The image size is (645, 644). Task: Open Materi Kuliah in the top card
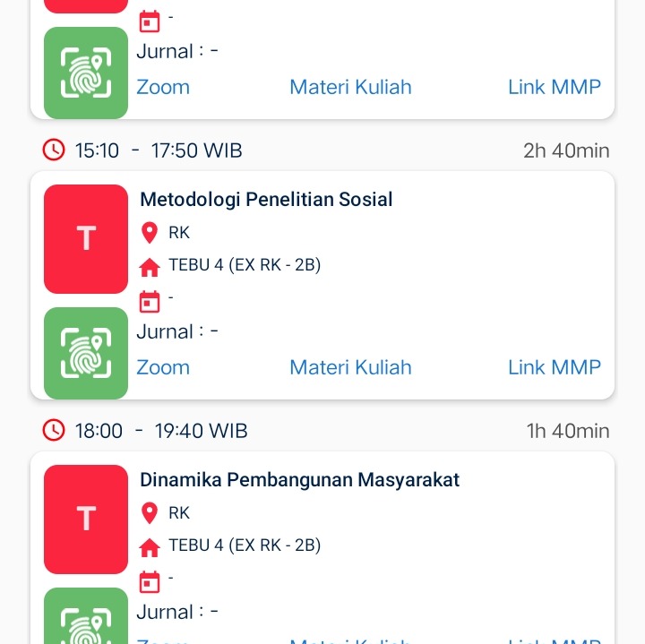[350, 87]
